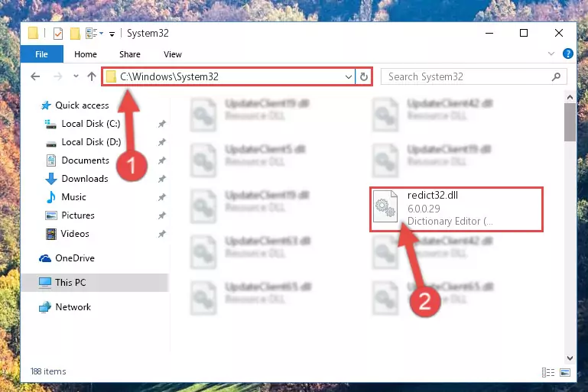588x392 pixels.
Task: Click the OneDrive cloud icon
Action: (45, 258)
